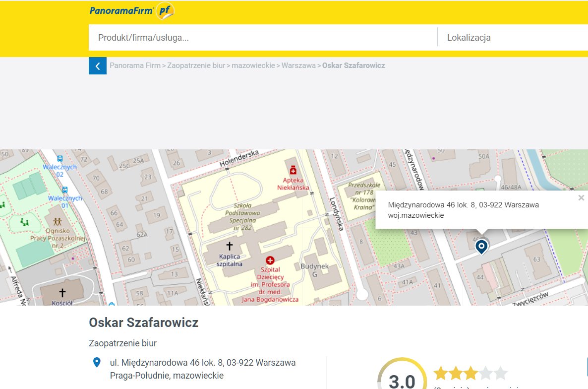
Task: Go back using the blue chevron button
Action: click(x=98, y=65)
